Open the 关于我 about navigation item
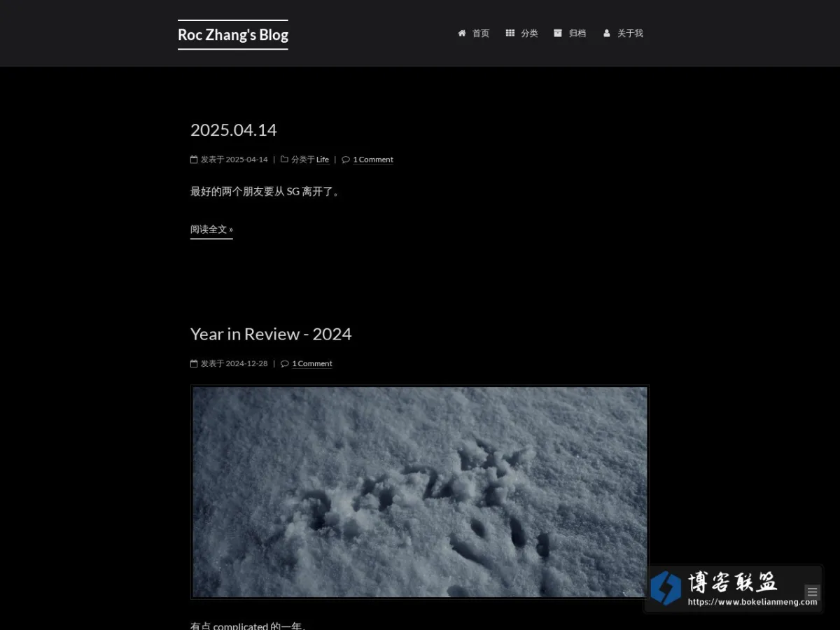The height and width of the screenshot is (630, 840). pyautogui.click(x=623, y=33)
